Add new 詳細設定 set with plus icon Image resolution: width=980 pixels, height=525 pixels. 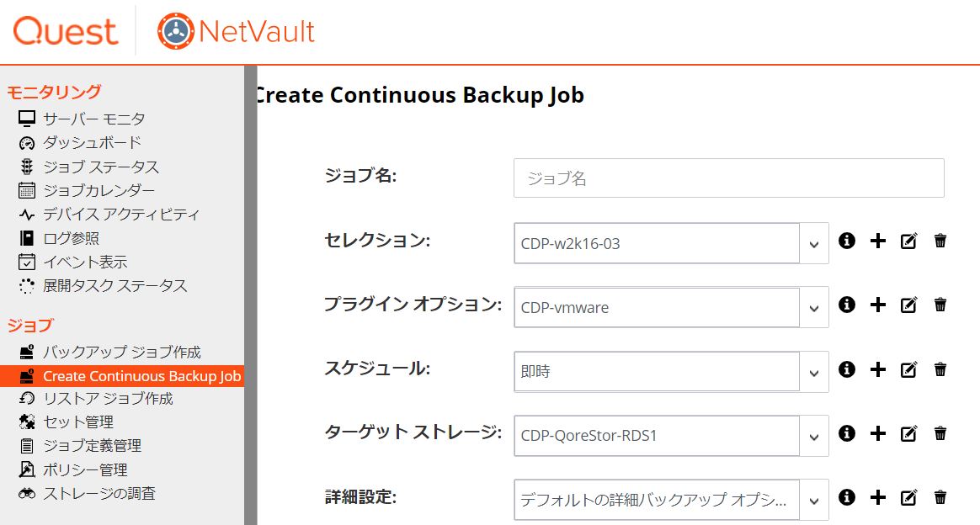point(878,497)
